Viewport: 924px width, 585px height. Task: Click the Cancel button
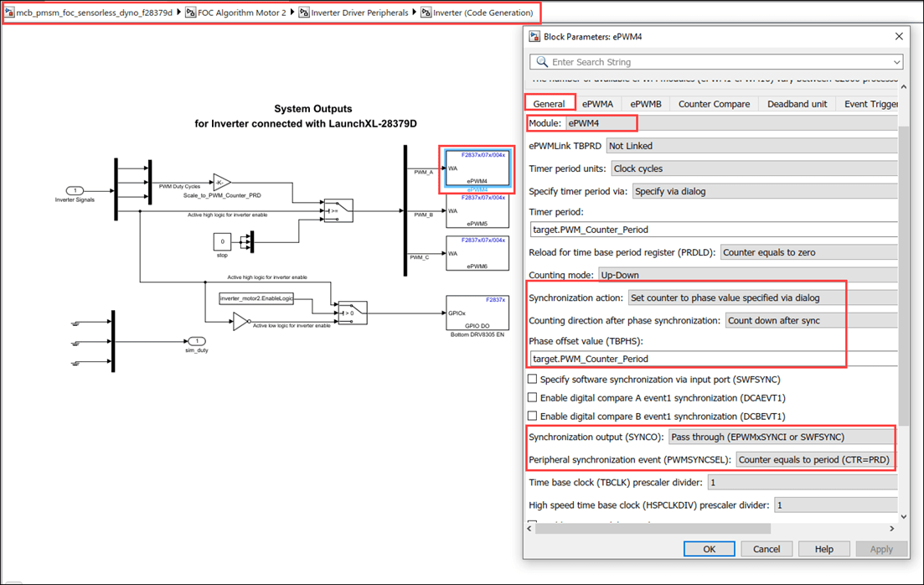pos(766,549)
